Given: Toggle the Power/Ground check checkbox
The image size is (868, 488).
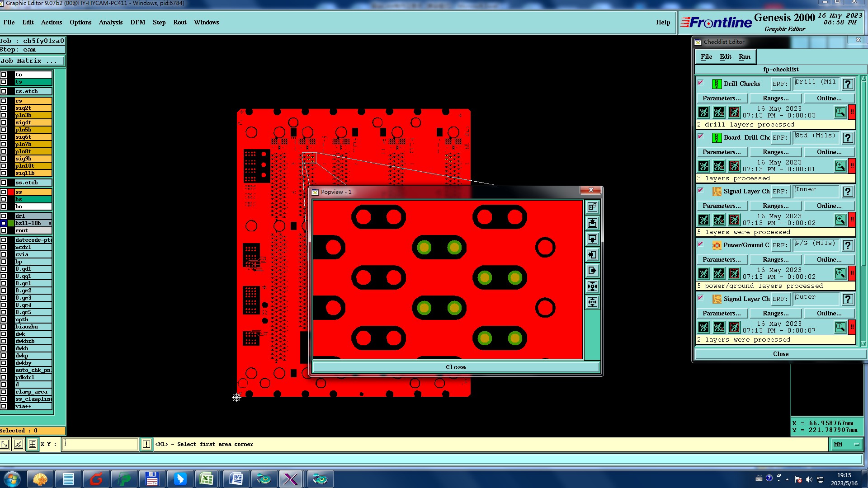Looking at the screenshot, I should click(x=701, y=244).
